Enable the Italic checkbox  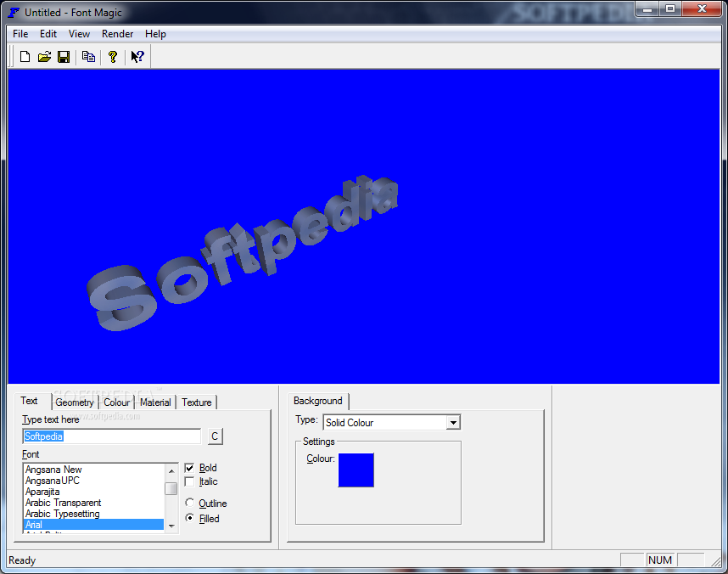click(189, 481)
